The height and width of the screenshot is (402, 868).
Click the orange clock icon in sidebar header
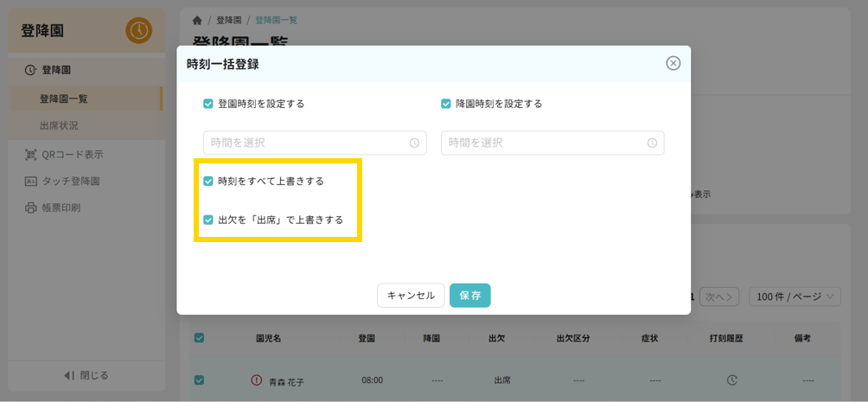pos(138,30)
